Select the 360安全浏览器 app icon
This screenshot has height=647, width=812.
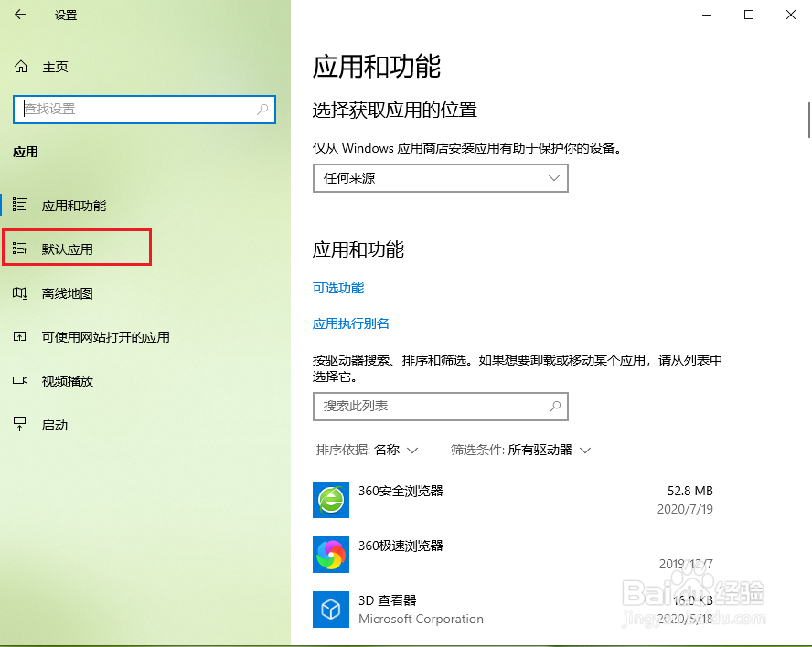(x=331, y=500)
